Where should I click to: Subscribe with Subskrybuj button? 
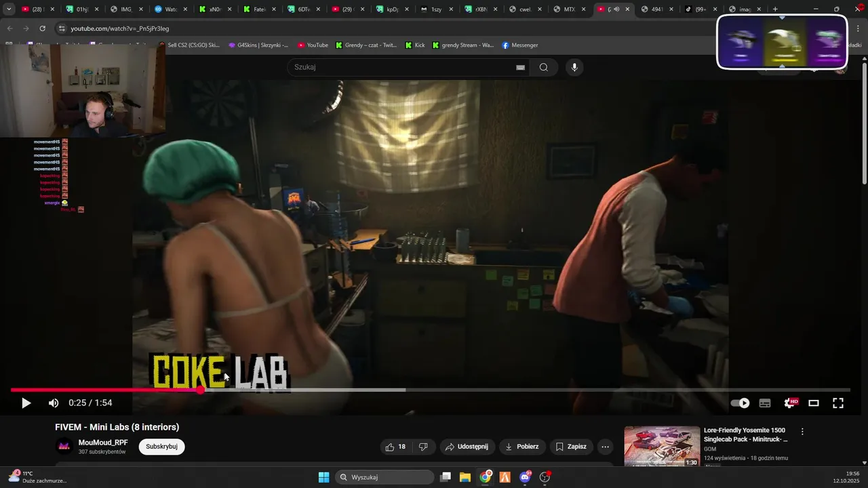(x=161, y=447)
